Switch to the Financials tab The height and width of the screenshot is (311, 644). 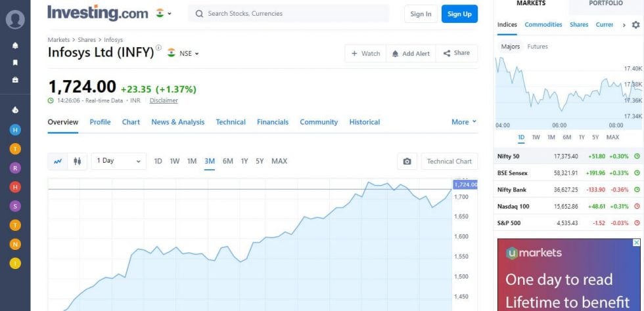click(x=273, y=122)
